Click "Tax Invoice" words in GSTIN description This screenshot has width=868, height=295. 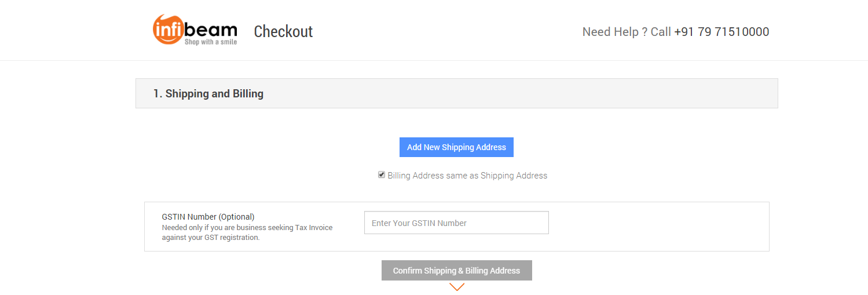click(x=313, y=228)
